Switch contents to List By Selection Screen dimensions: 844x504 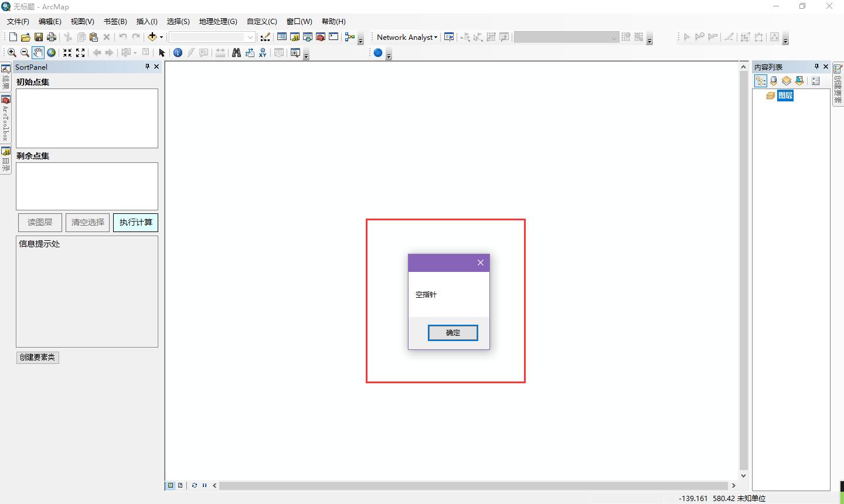click(799, 81)
